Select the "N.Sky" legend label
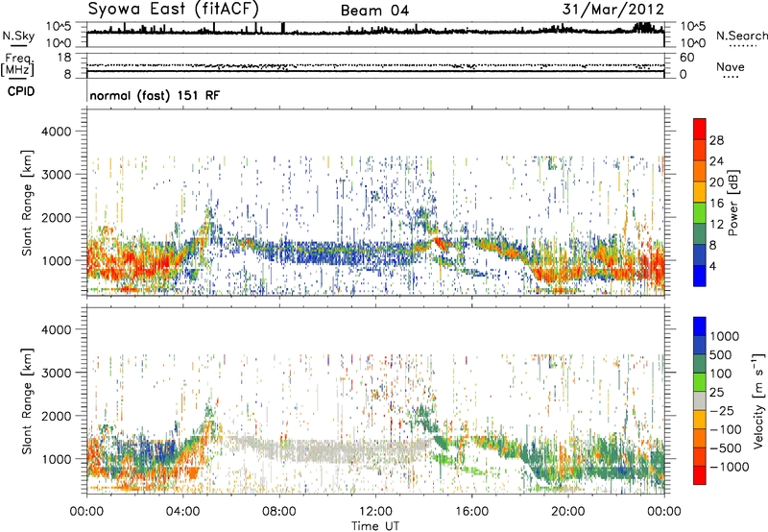This screenshot has width=768, height=532. [18, 36]
